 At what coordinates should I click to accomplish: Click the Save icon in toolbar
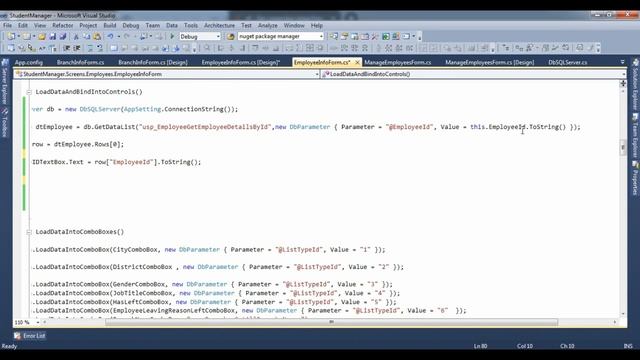tap(52, 36)
